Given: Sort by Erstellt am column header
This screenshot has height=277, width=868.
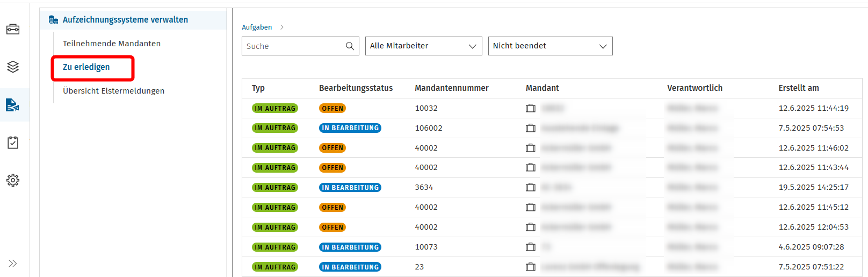Looking at the screenshot, I should coord(799,88).
